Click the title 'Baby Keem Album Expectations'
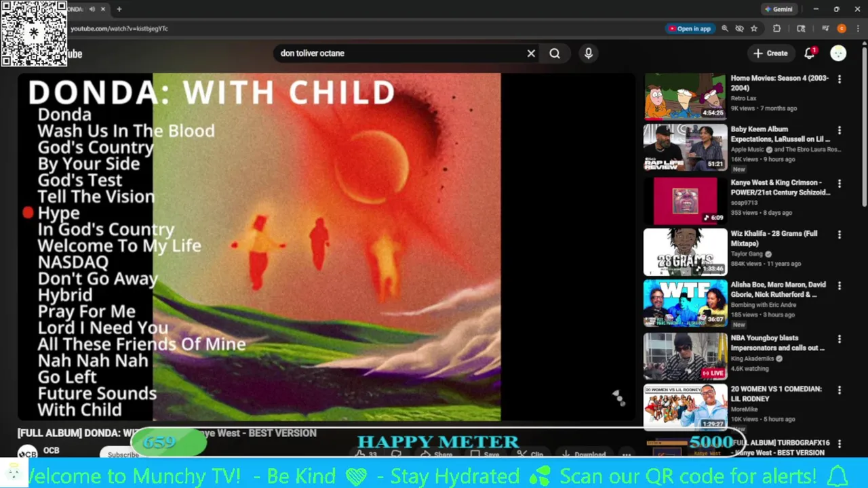 tap(780, 134)
